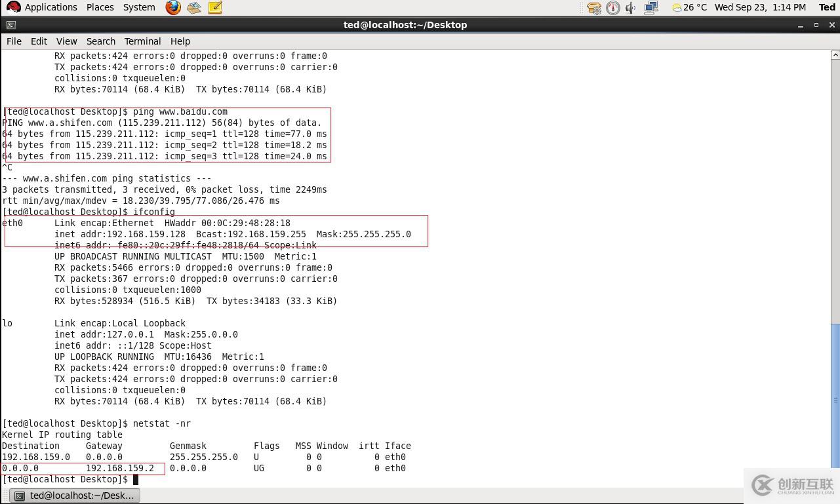Click the 'collisions:0 txqueuelen:1000' line
This screenshot has height=504, width=840.
coord(128,290)
